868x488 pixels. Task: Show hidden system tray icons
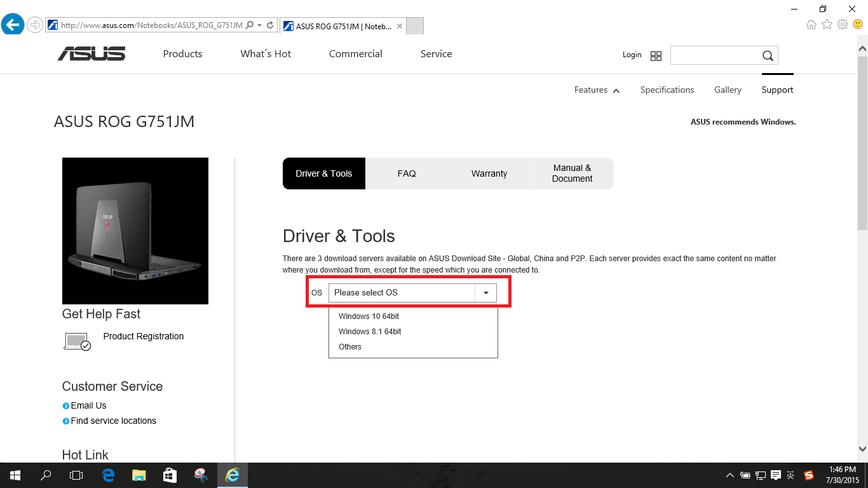[729, 475]
